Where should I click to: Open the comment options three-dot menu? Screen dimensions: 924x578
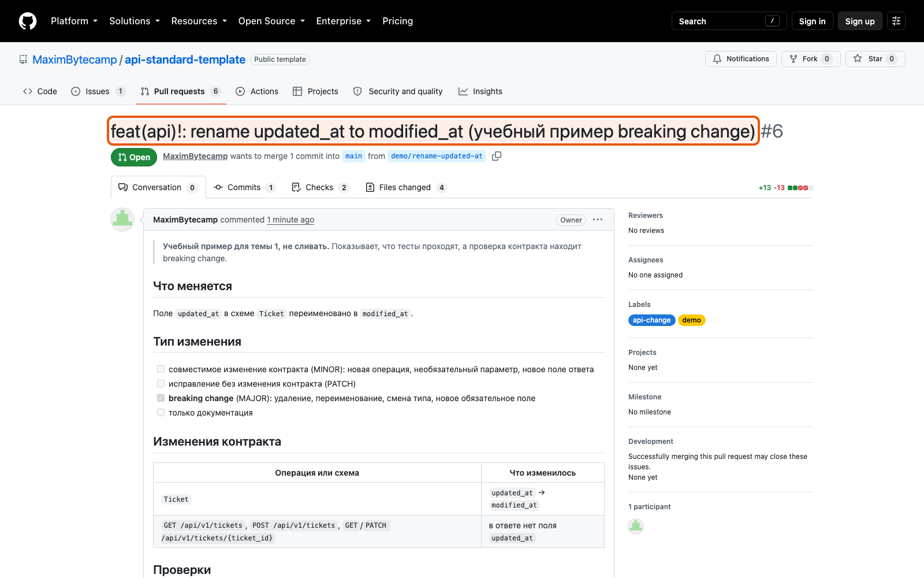598,220
